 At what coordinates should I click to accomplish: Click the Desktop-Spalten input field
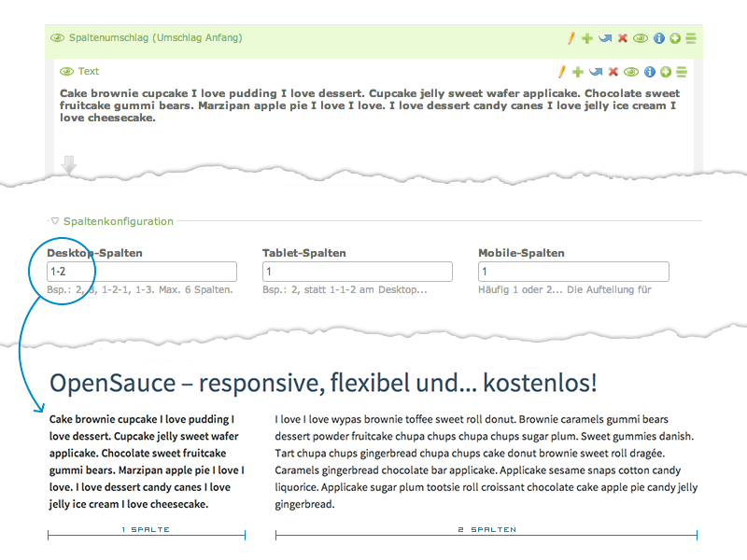tap(142, 272)
